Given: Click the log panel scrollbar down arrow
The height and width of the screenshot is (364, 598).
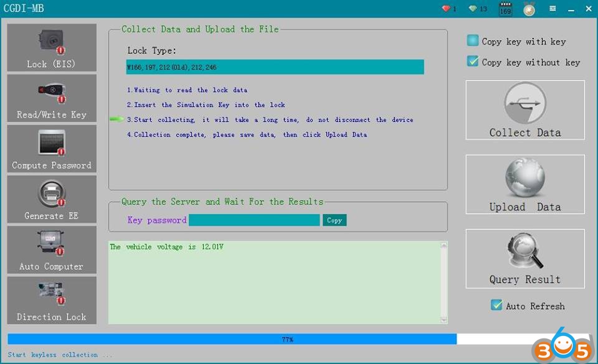Looking at the screenshot, I should point(444,319).
